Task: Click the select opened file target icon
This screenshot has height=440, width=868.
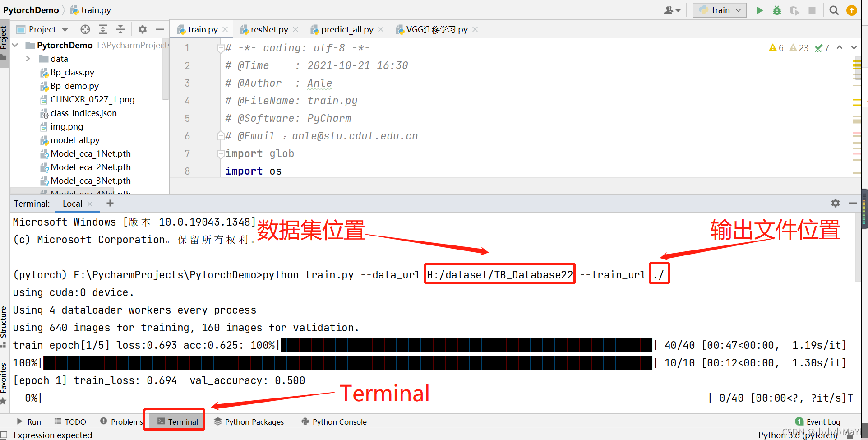Action: click(x=85, y=29)
